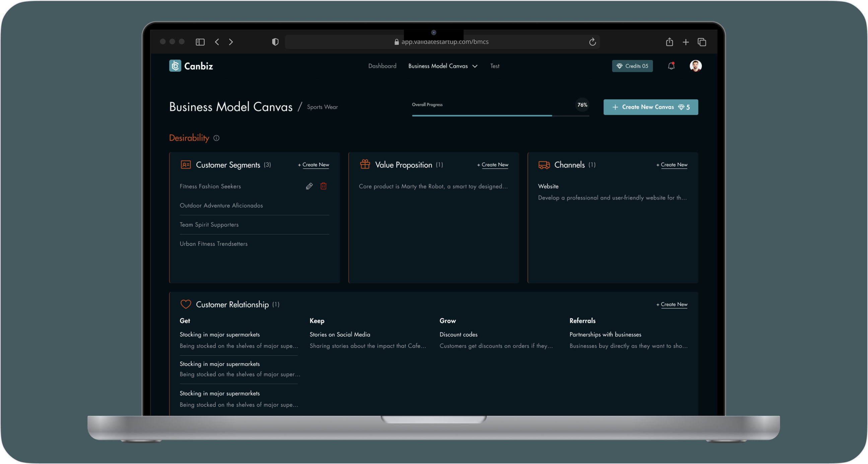Click the Credits 05 badge
This screenshot has height=464, width=868.
[x=632, y=66]
